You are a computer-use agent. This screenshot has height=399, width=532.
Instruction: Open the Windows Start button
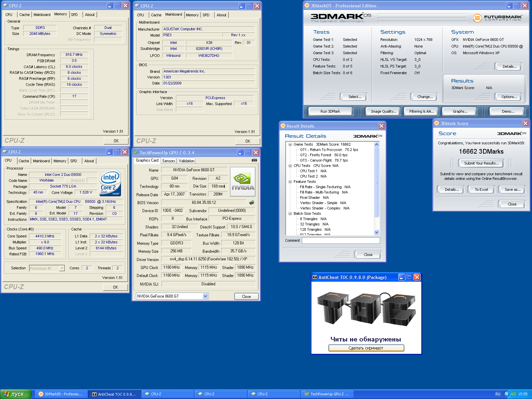(16, 394)
